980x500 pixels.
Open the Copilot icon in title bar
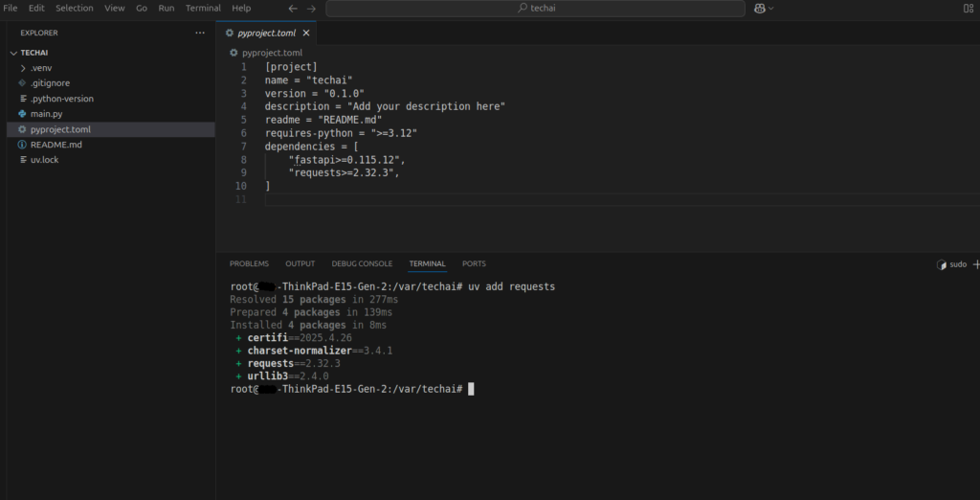760,8
